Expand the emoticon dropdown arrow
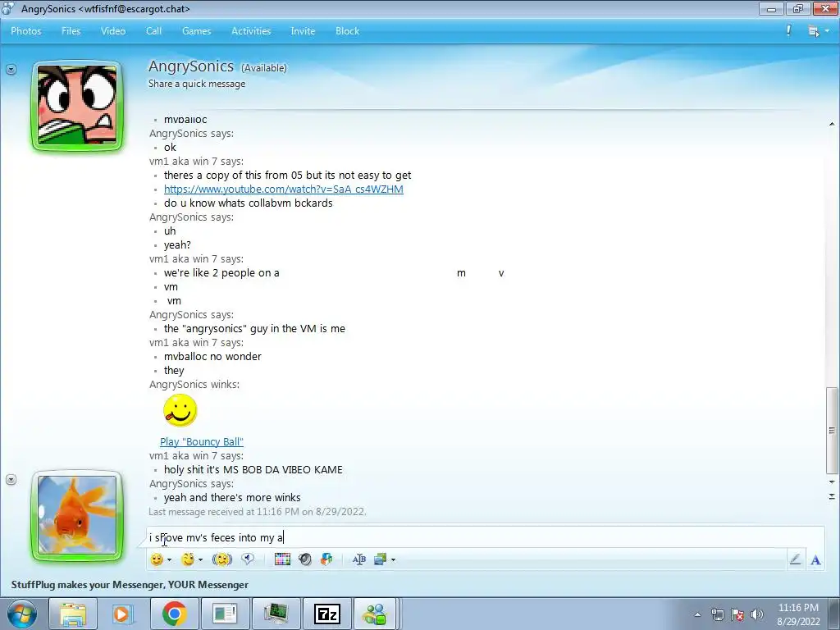 169,559
